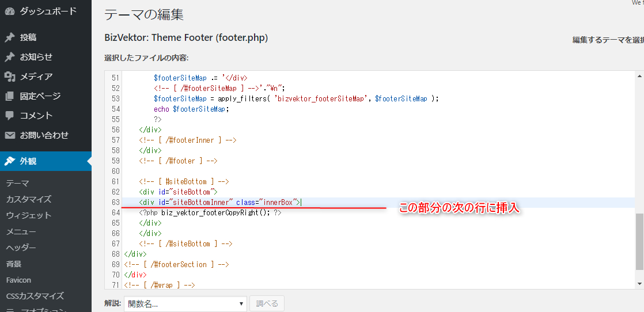Click line 67 /#siteBottom comment
This screenshot has width=644, height=312.
click(185, 244)
